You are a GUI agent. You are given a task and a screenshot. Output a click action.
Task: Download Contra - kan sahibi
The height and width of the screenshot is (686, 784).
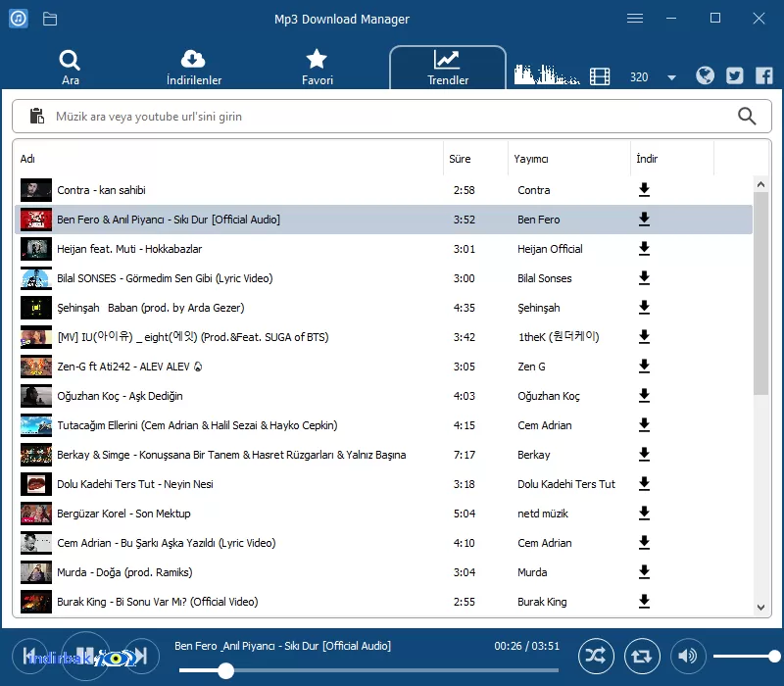point(645,190)
